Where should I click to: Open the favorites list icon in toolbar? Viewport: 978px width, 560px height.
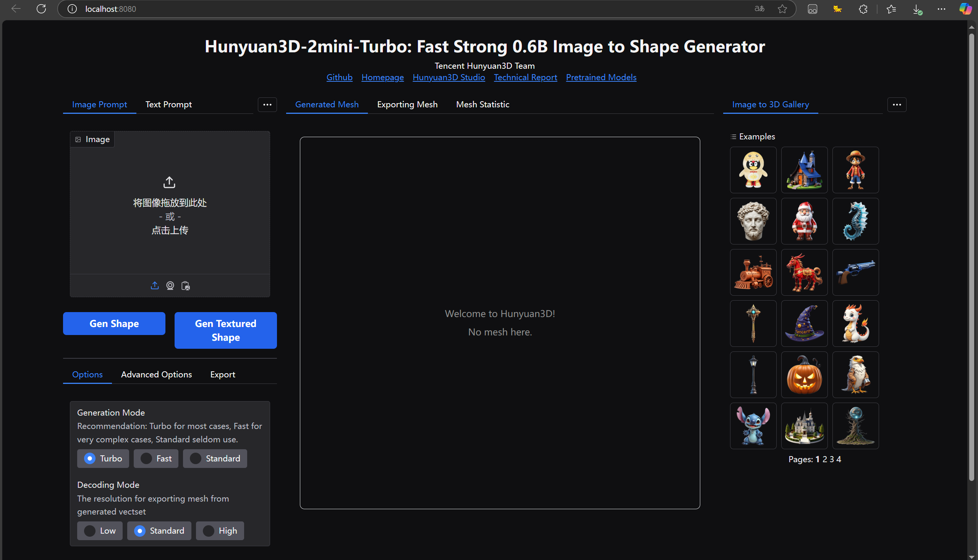click(891, 9)
